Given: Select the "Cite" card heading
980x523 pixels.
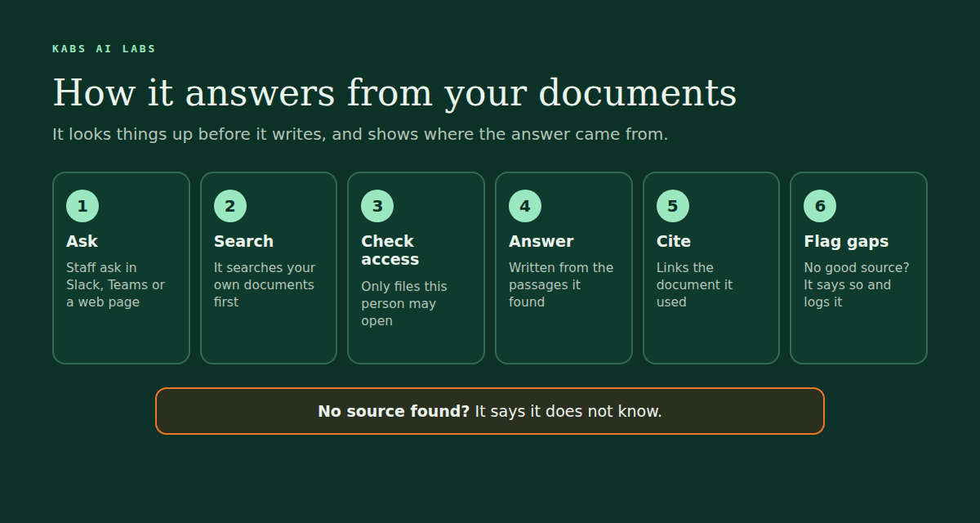Looking at the screenshot, I should (674, 241).
